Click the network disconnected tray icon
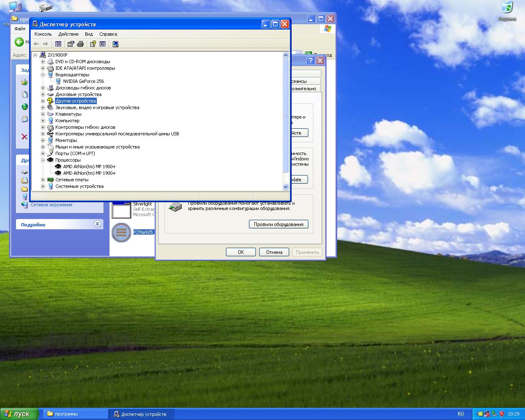This screenshot has width=525, height=420. pyautogui.click(x=487, y=414)
